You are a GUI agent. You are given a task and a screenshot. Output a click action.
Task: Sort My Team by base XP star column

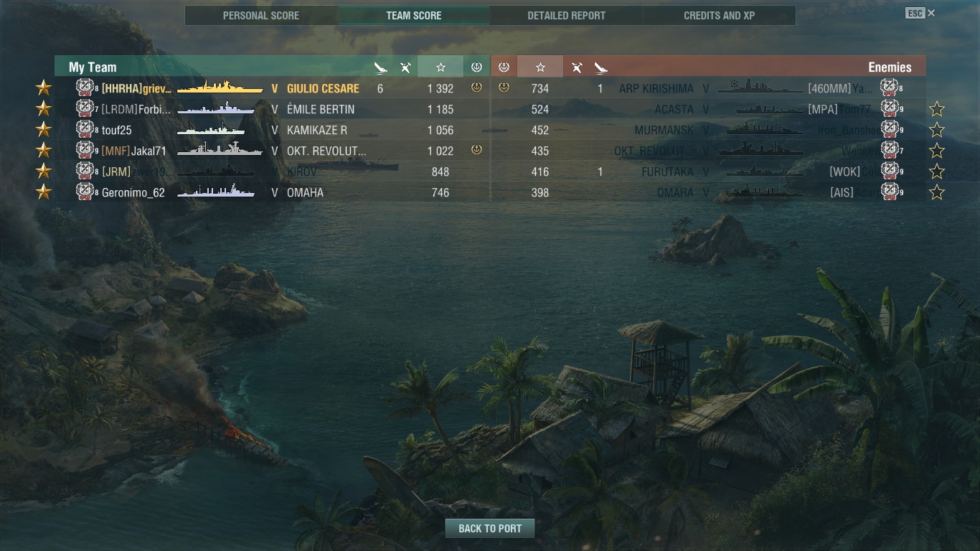[440, 67]
